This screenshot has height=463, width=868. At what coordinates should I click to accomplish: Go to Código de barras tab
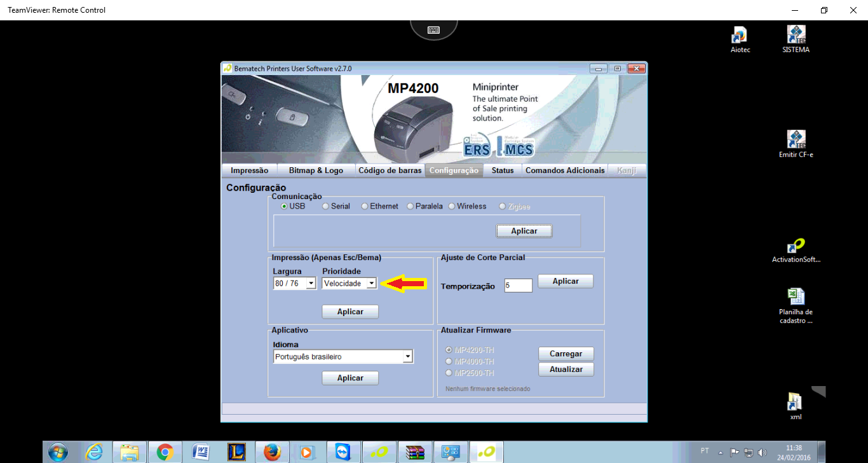390,170
